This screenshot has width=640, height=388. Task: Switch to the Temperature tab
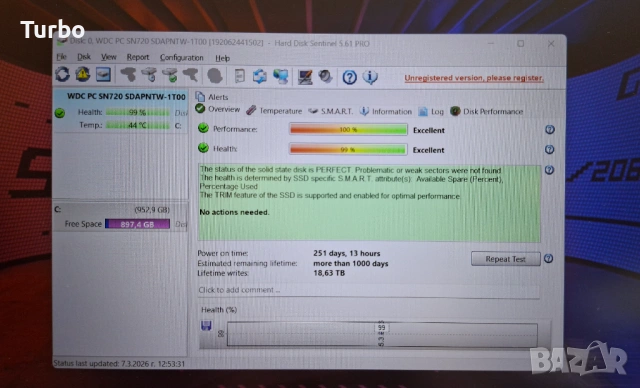click(274, 111)
